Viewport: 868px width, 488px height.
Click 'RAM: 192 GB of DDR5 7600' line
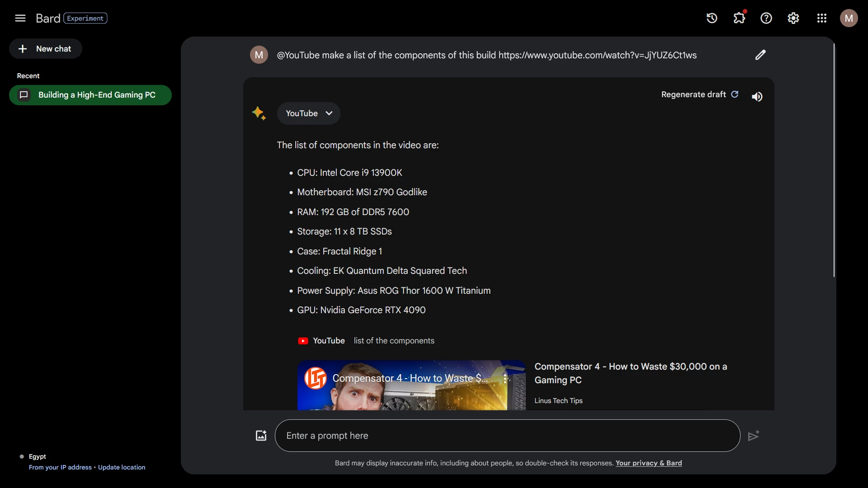pyautogui.click(x=353, y=212)
